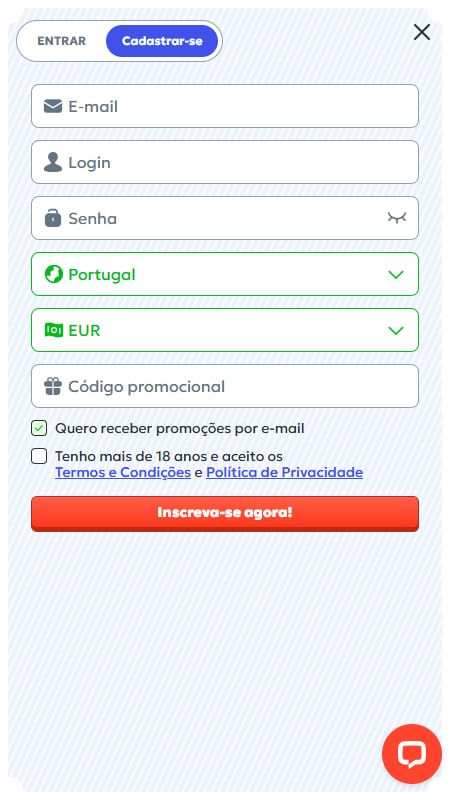This screenshot has height=800, width=450.
Task: Click the Inscreva-se agora! button
Action: pos(225,513)
